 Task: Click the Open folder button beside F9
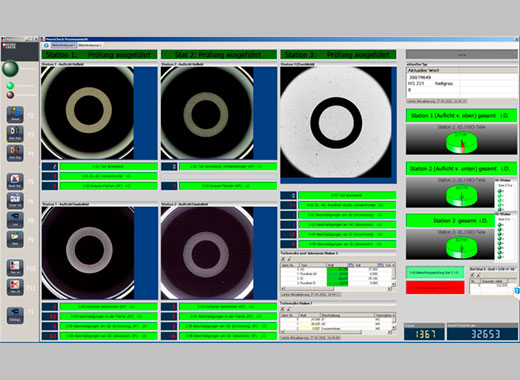(x=15, y=239)
